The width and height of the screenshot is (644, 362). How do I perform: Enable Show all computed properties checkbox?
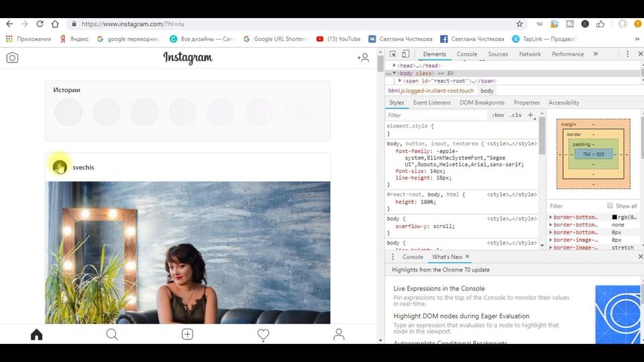610,206
